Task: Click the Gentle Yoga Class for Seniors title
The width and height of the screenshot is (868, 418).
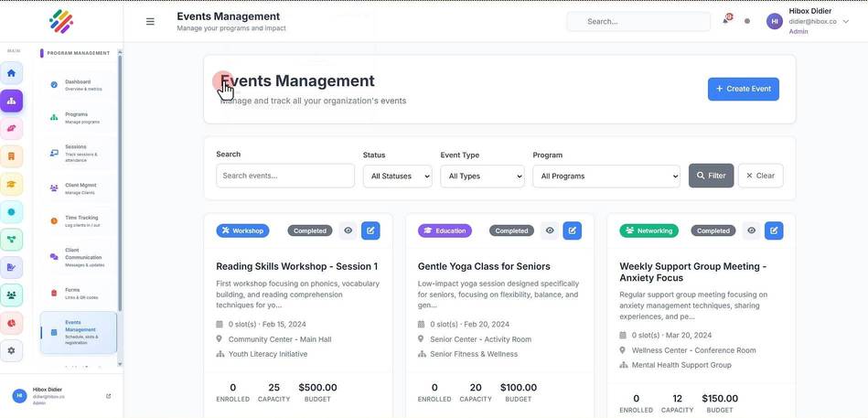Action: [484, 266]
